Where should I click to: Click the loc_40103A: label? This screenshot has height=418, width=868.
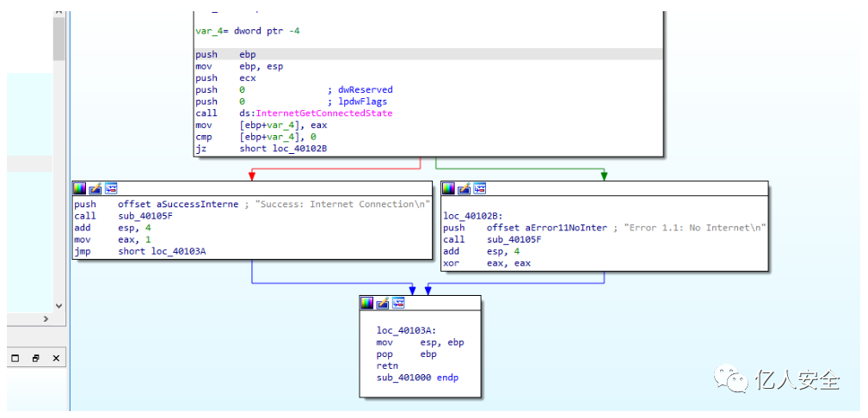click(404, 331)
